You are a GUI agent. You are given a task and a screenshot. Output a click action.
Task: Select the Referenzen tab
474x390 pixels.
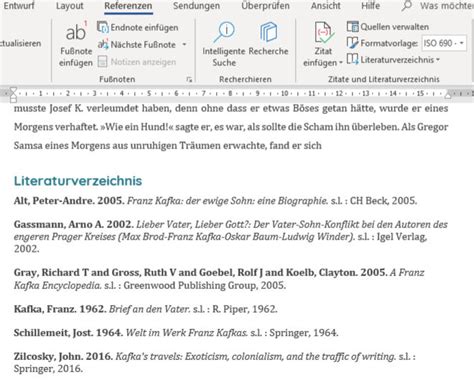tap(128, 6)
